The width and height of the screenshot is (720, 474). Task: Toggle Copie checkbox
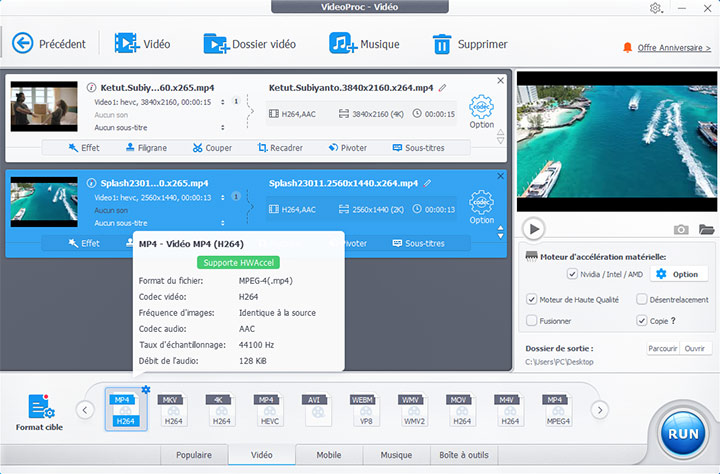tap(641, 321)
